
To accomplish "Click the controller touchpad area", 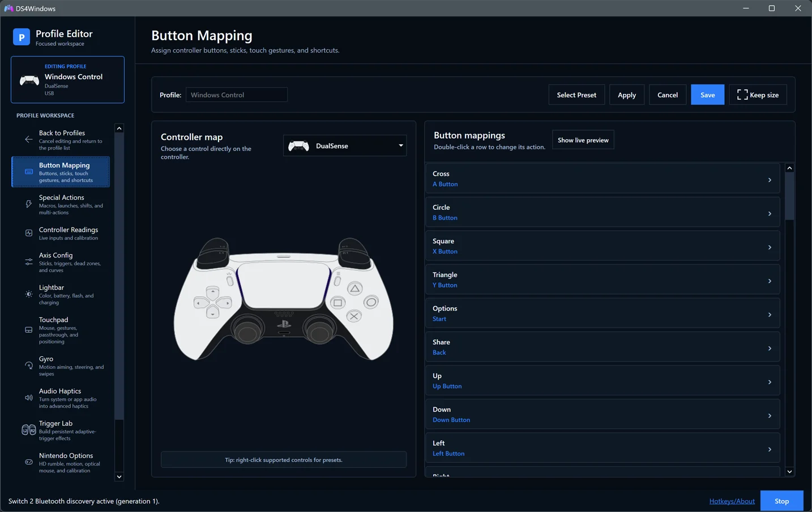I will pyautogui.click(x=284, y=286).
